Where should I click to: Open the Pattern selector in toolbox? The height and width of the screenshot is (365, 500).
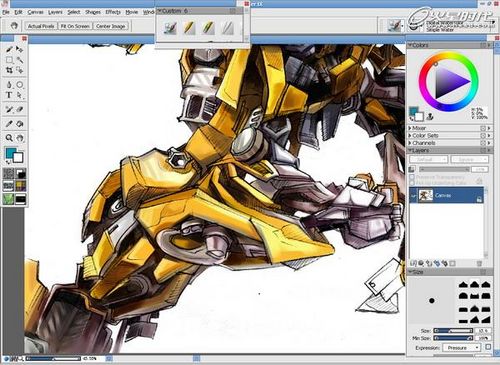pos(8,186)
